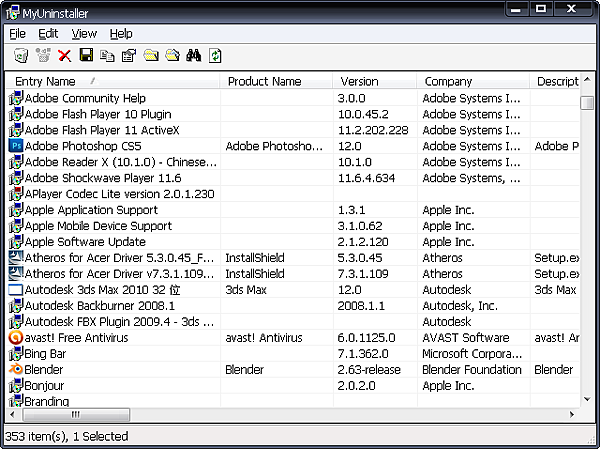Click the avast! Free Antivirus orange icon

(16, 338)
